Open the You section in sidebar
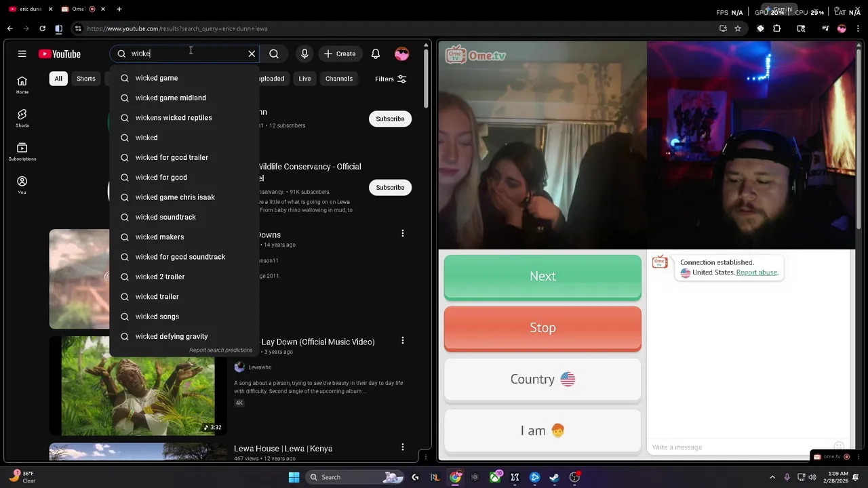 (x=22, y=185)
